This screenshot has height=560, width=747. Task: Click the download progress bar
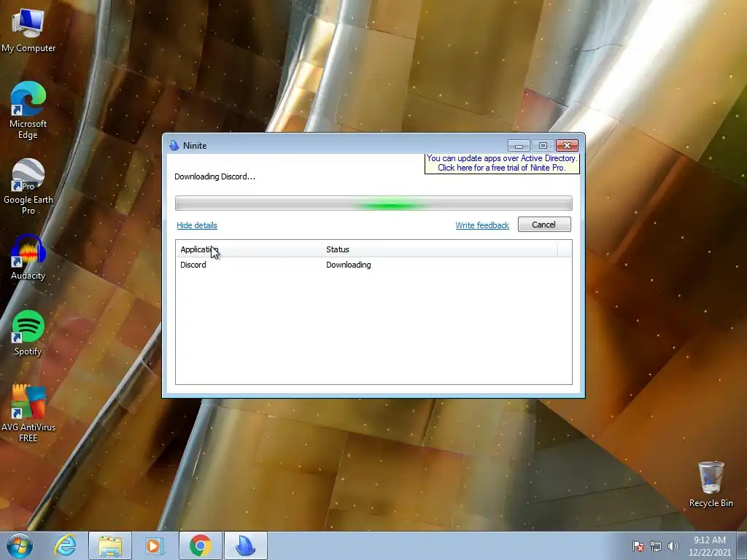click(x=373, y=203)
